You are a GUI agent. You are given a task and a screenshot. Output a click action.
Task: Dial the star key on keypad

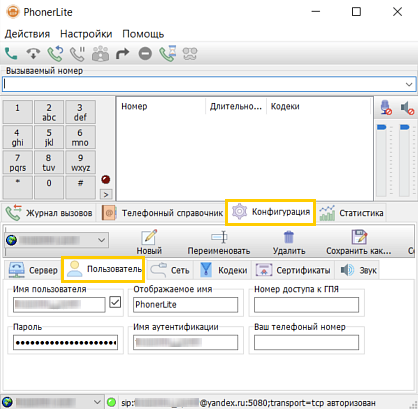click(18, 187)
